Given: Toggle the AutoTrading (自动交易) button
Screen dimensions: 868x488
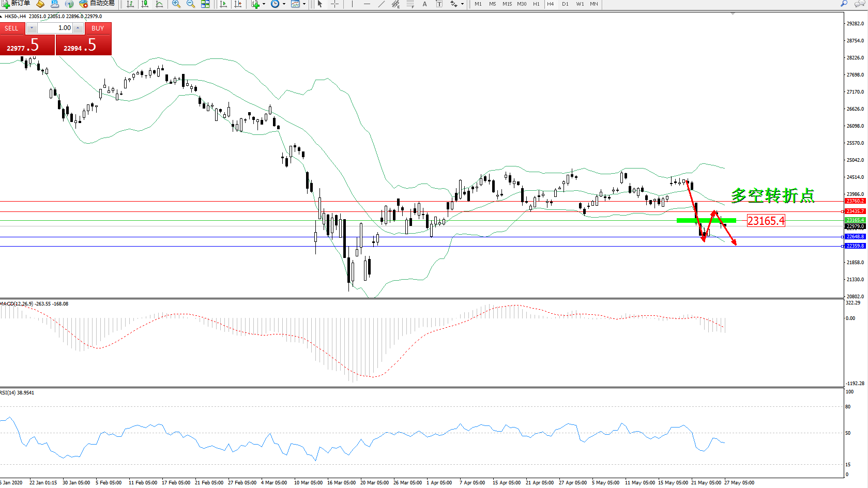Looking at the screenshot, I should [x=97, y=4].
